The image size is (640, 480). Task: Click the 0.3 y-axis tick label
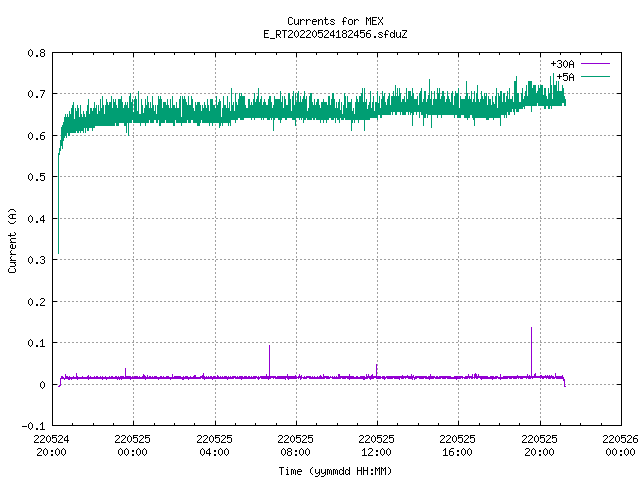36,260
